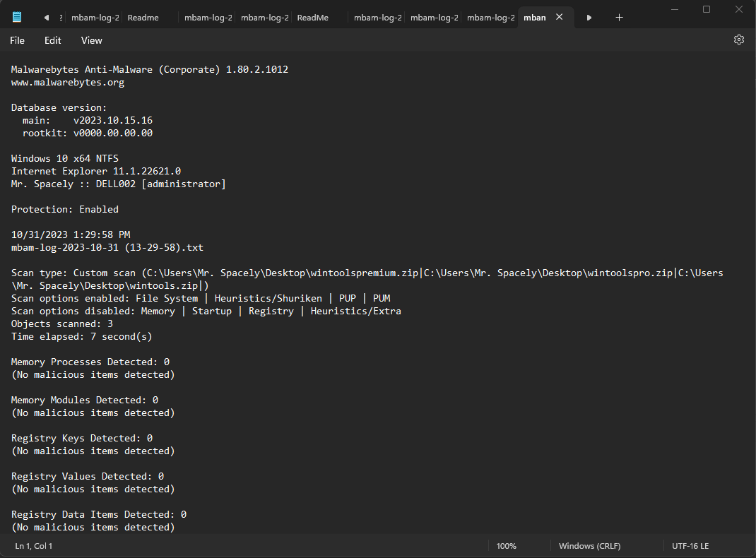Click the Notepad app icon in title bar
Screen dimensions: 756x558
(x=17, y=18)
